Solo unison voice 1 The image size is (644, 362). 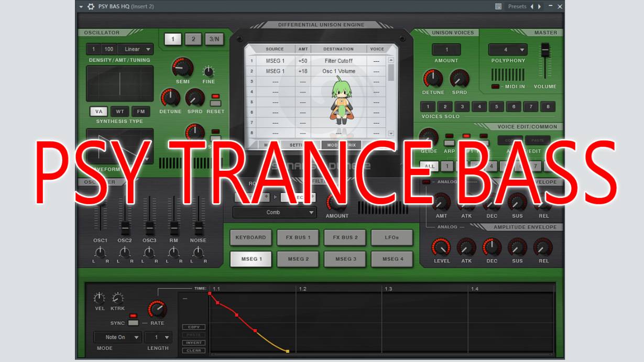tap(428, 107)
